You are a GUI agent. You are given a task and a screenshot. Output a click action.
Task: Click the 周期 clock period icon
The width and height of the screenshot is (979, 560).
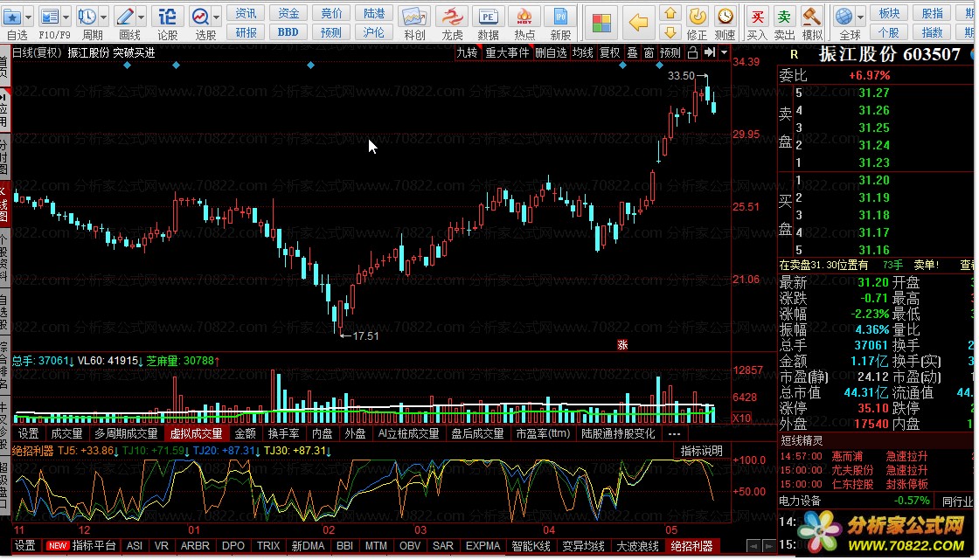click(87, 17)
